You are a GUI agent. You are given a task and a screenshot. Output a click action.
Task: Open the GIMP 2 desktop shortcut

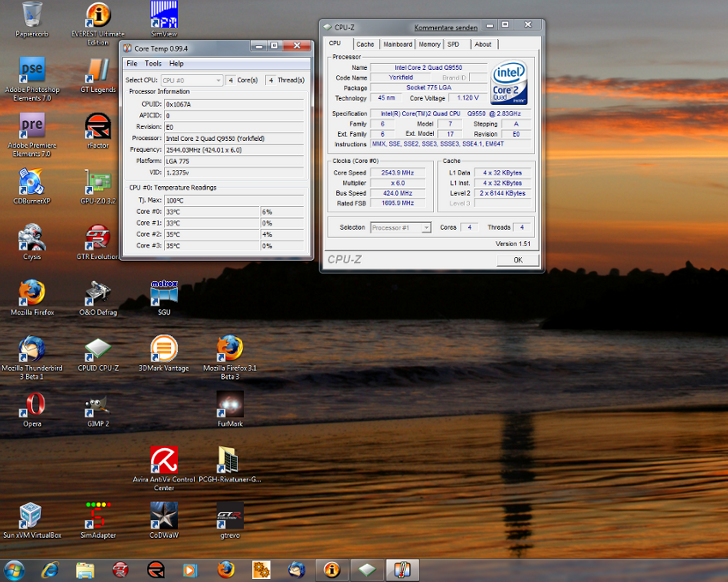(x=98, y=404)
